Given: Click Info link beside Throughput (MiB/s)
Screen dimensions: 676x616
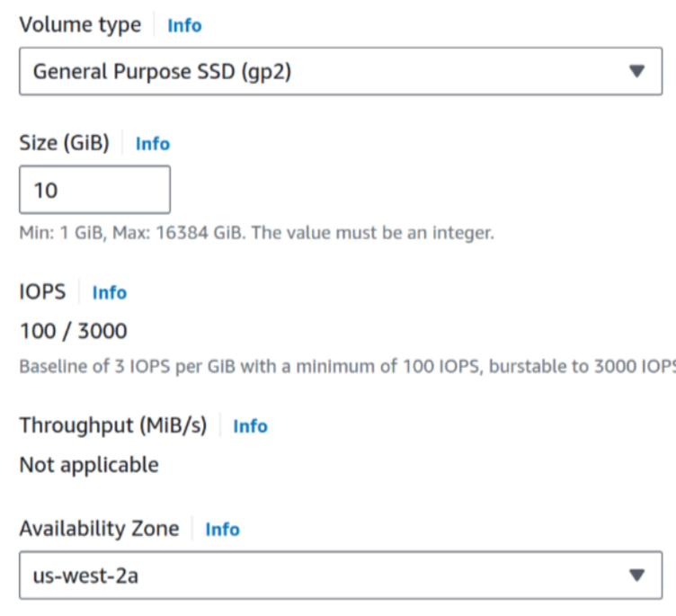Looking at the screenshot, I should tap(250, 426).
